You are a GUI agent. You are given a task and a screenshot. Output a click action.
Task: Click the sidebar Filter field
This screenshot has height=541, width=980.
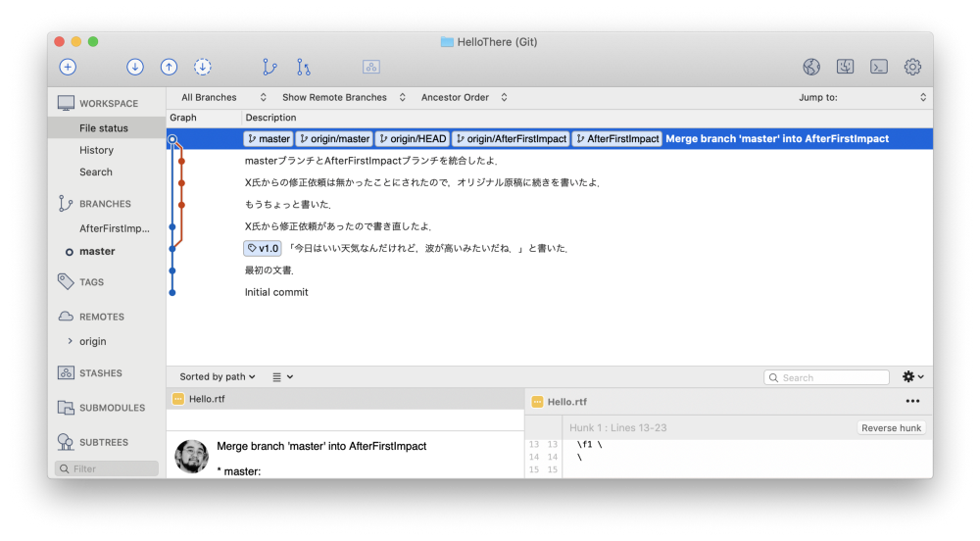(x=107, y=468)
